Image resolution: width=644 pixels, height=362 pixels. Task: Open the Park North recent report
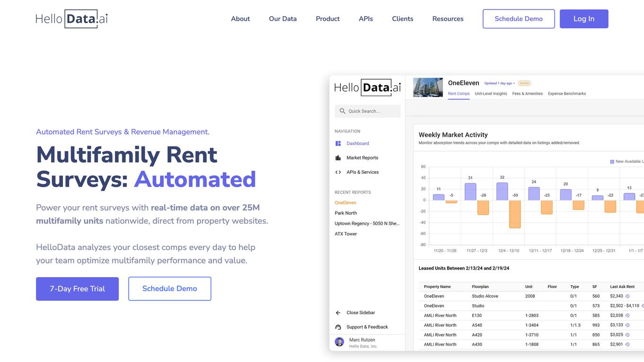(x=346, y=213)
